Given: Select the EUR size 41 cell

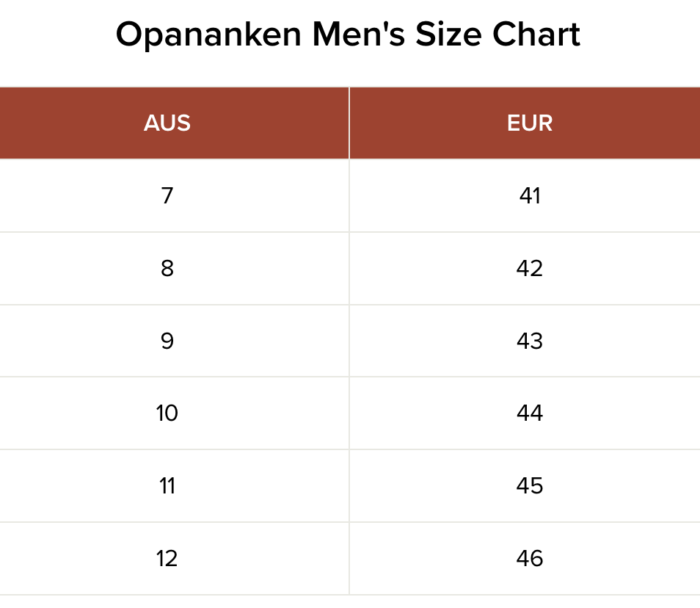Looking at the screenshot, I should pos(529,196).
